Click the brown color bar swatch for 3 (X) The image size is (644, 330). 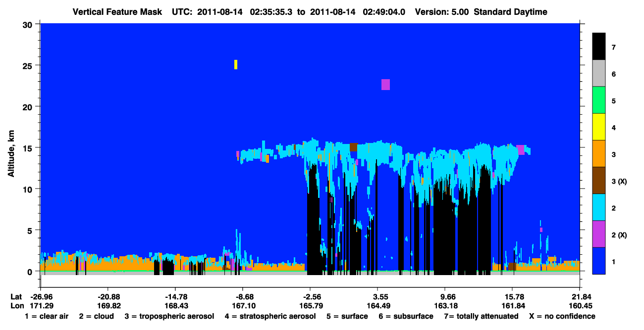[599, 180]
